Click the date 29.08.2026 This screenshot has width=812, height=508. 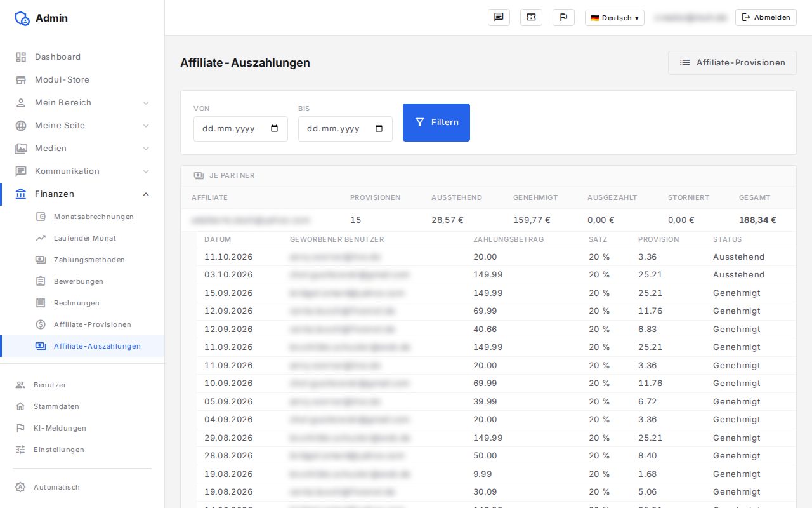point(228,438)
